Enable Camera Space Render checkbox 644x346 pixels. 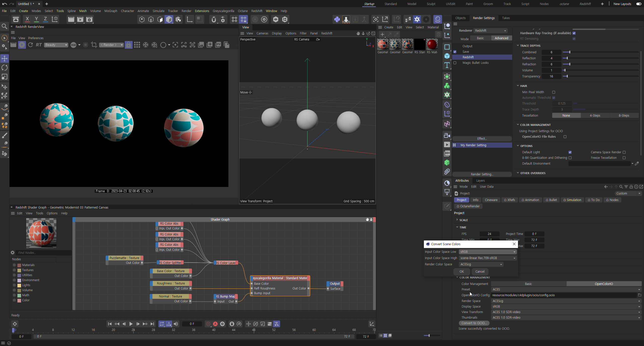(624, 152)
